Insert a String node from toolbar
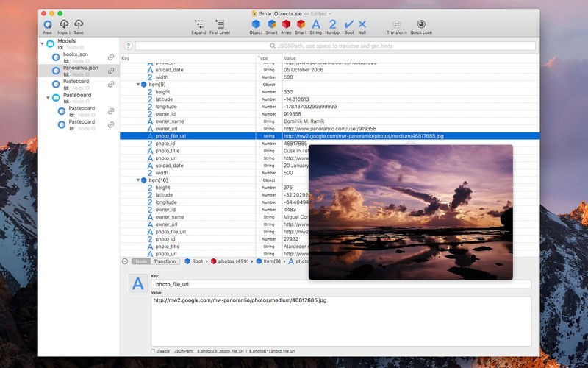 (x=316, y=26)
